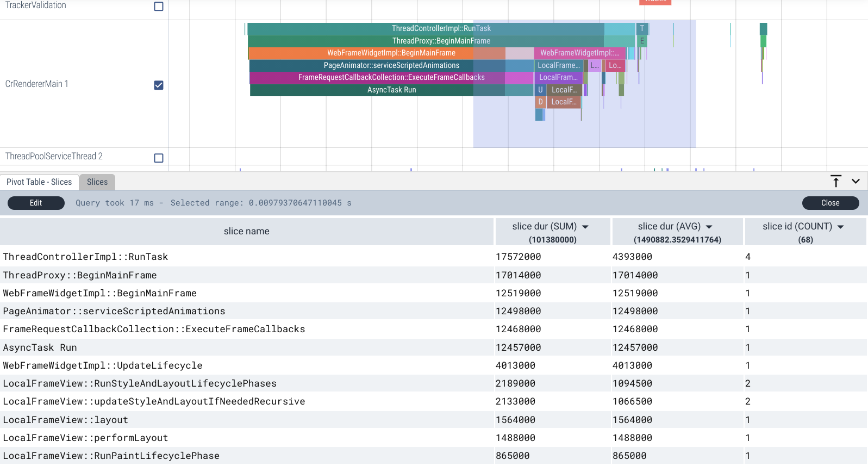Viewport: 868px width, 466px height.
Task: Select the 'U' slice block in the timeline
Action: point(540,90)
